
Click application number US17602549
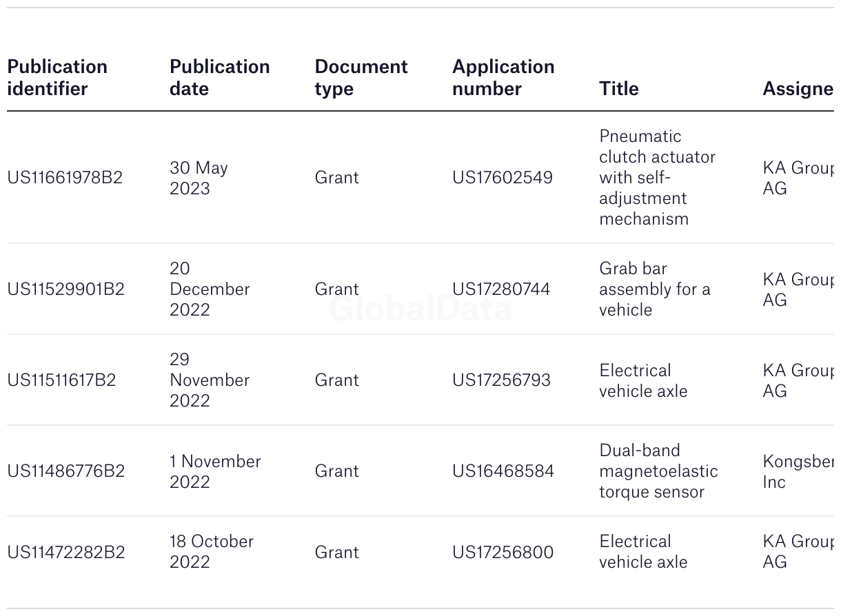pyautogui.click(x=503, y=177)
